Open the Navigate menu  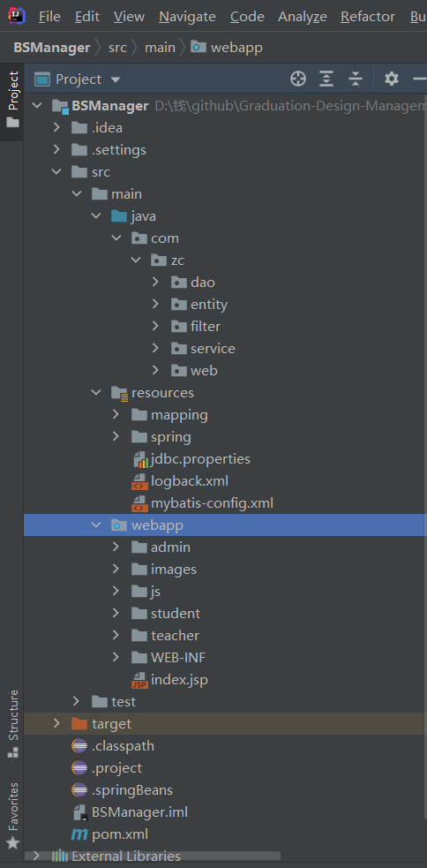coord(188,17)
